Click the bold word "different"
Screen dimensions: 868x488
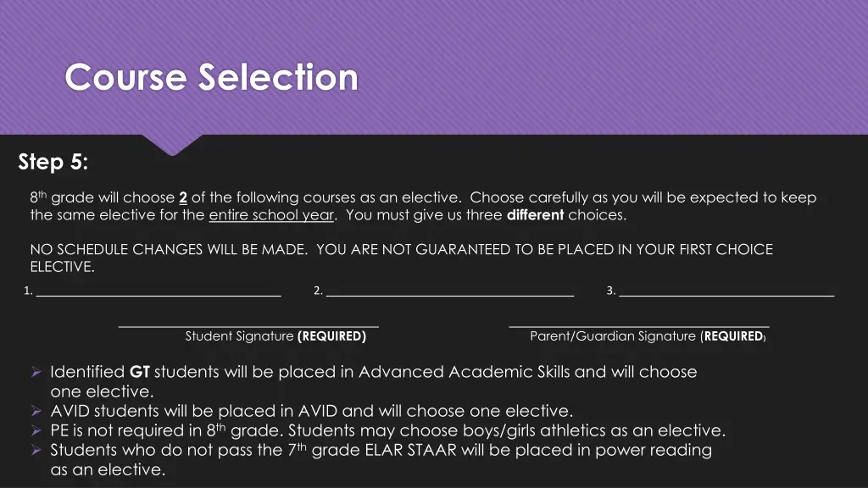[535, 215]
